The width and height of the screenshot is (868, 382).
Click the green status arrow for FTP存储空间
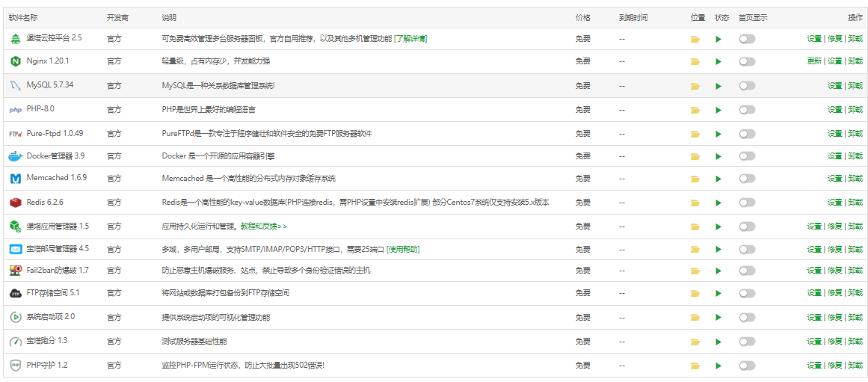[718, 293]
